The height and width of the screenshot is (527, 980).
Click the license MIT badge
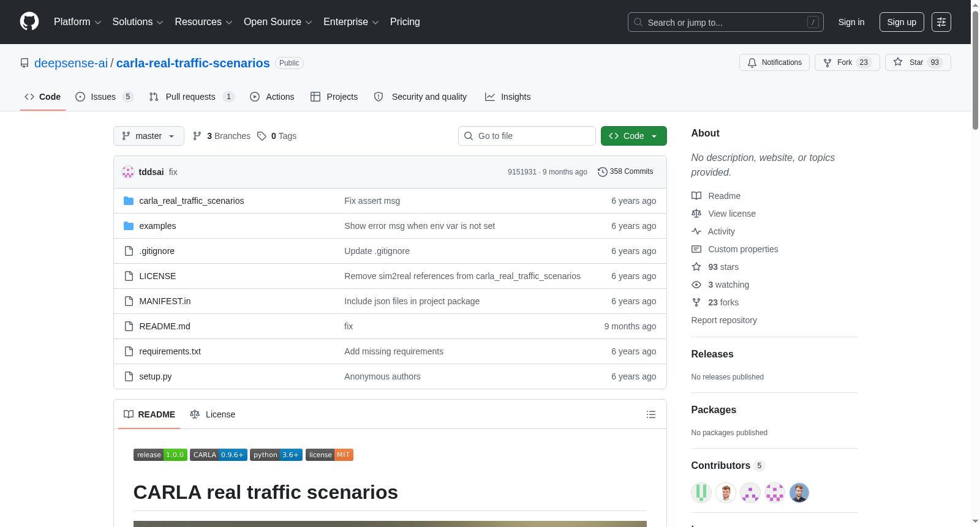[330, 455]
